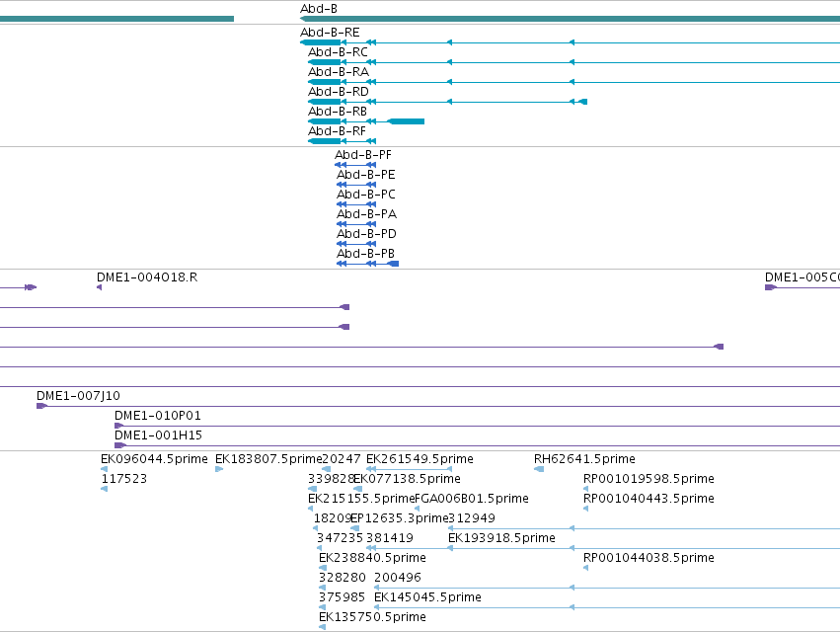Click the RP001040443.5prime arrow glyph
Image resolution: width=840 pixels, height=632 pixels.
pyautogui.click(x=585, y=509)
